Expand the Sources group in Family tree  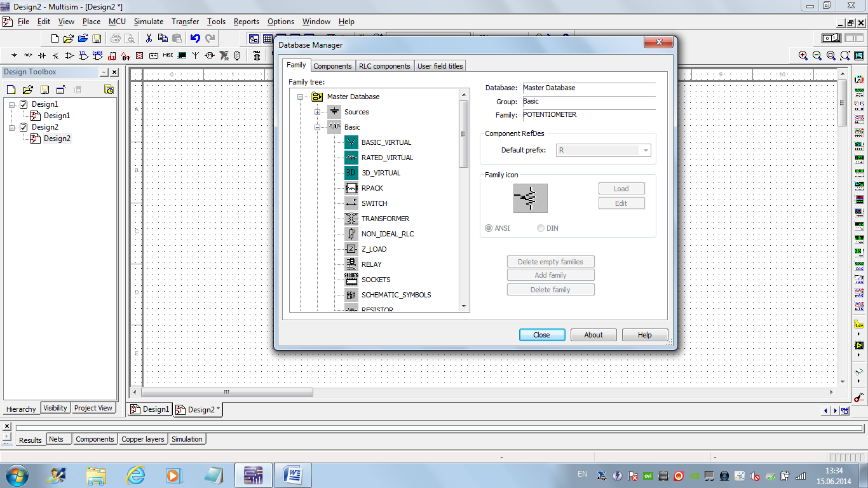click(x=317, y=112)
